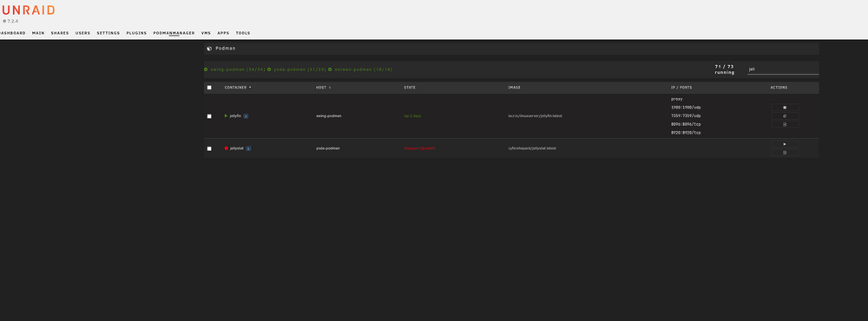Viewport: 868px width, 321px height.
Task: Open the Settings menu
Action: (x=108, y=33)
